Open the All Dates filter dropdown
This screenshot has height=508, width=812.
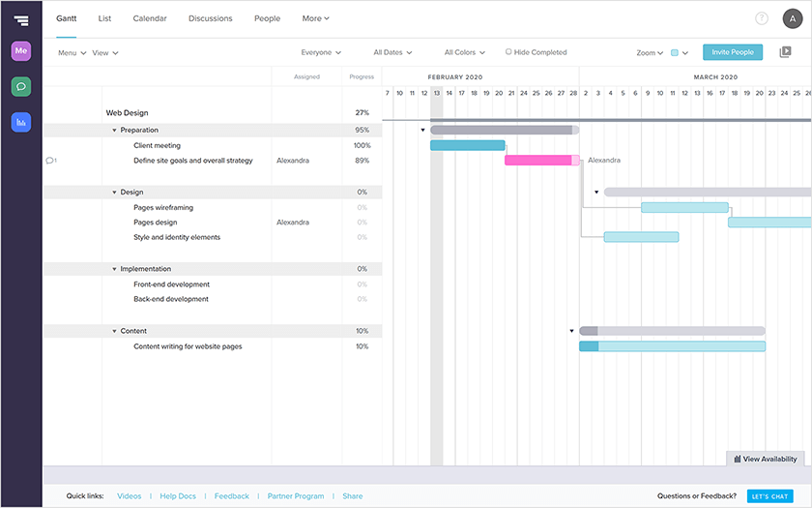click(x=392, y=52)
